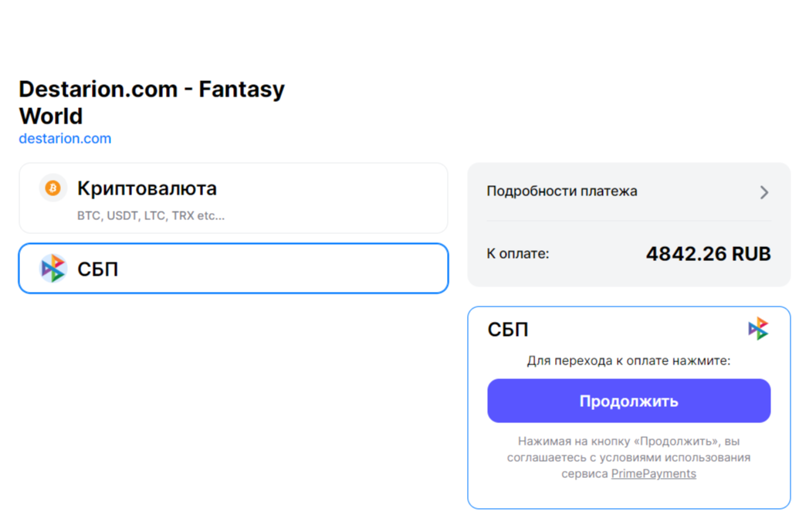Select the СБП payment method label

coord(98,269)
